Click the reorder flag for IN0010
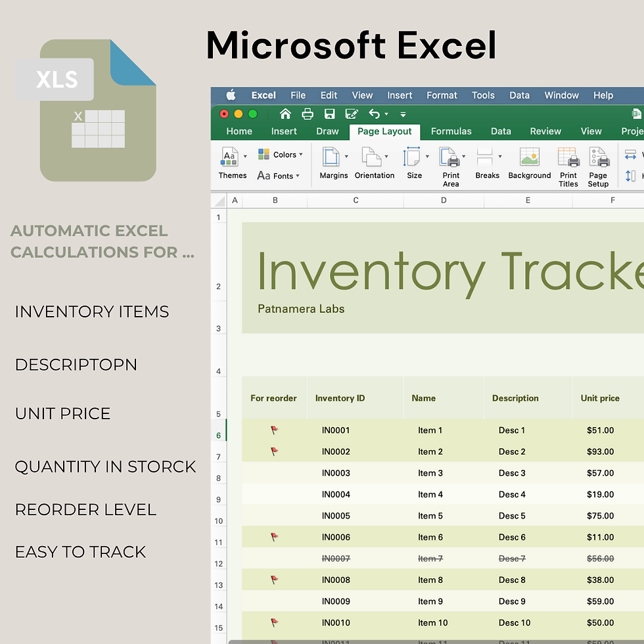 tap(275, 622)
